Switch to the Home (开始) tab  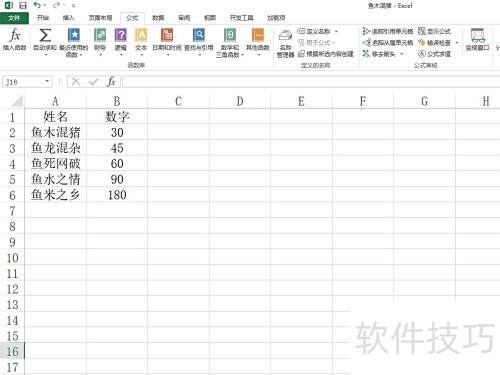(x=43, y=18)
